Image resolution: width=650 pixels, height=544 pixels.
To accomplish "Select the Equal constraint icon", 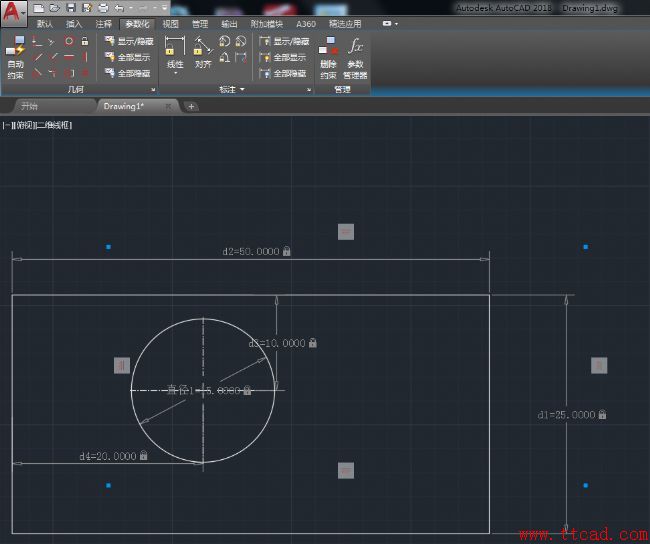I will tap(85, 73).
